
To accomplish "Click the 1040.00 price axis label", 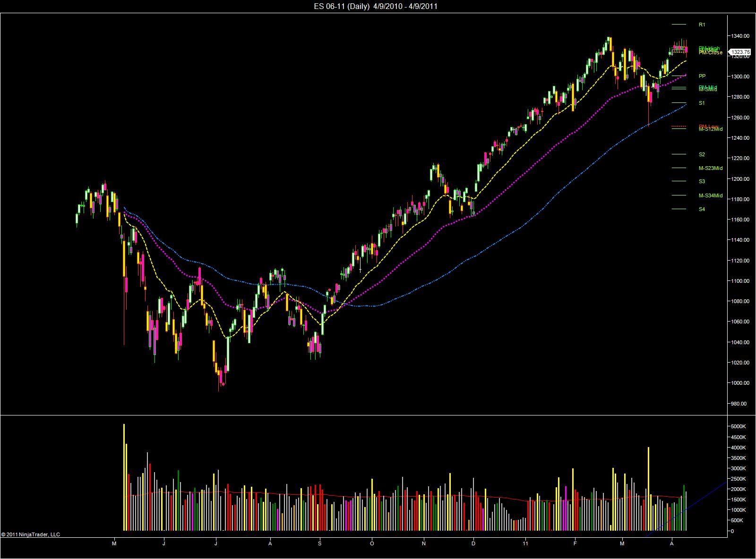I will (x=740, y=342).
